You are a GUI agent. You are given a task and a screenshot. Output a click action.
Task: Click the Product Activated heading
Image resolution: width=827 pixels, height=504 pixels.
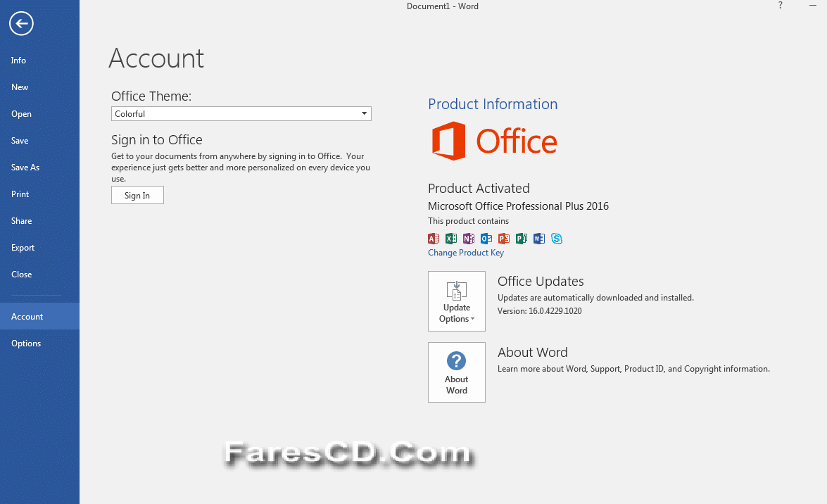click(479, 189)
